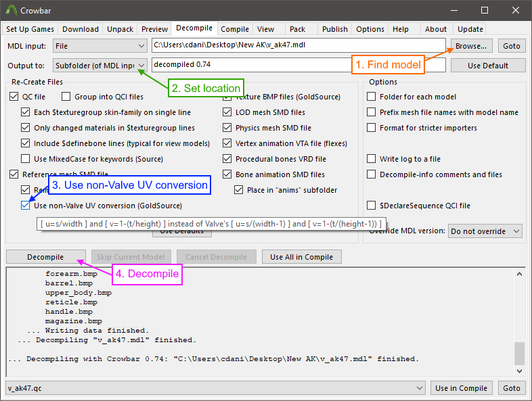Open the Options tab
Viewport: 532px width, 401px height.
coord(370,29)
